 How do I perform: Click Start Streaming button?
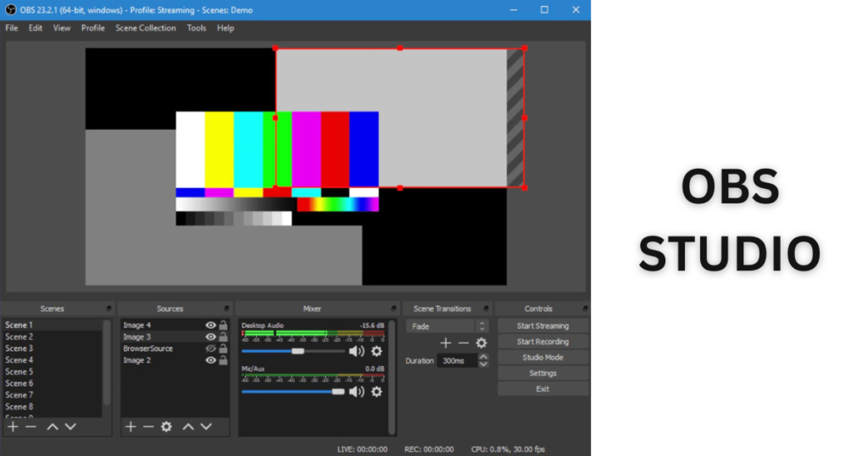(x=542, y=326)
